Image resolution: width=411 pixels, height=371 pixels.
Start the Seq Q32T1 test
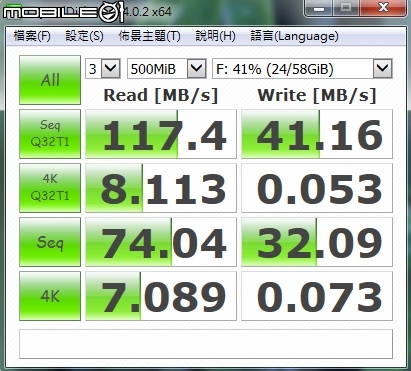[50, 134]
